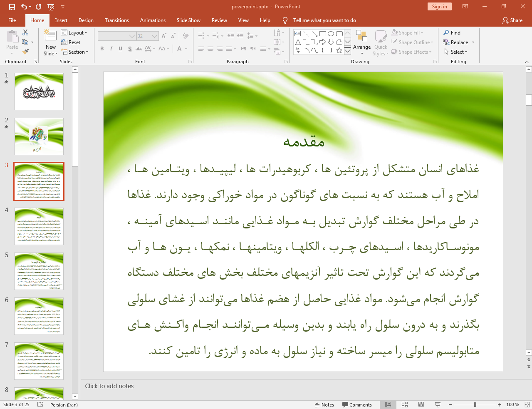
Task: Expand the font name combo box
Action: pos(132,36)
